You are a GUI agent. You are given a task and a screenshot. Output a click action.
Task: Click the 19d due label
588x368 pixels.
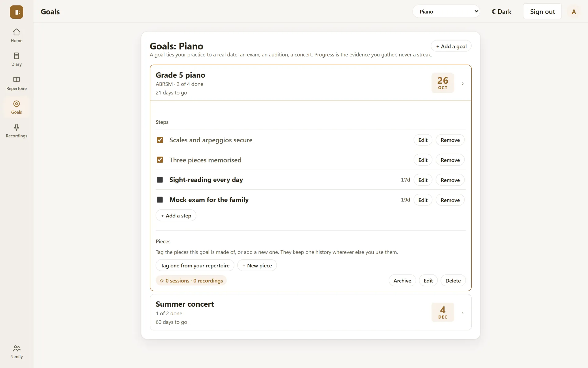coord(405,200)
